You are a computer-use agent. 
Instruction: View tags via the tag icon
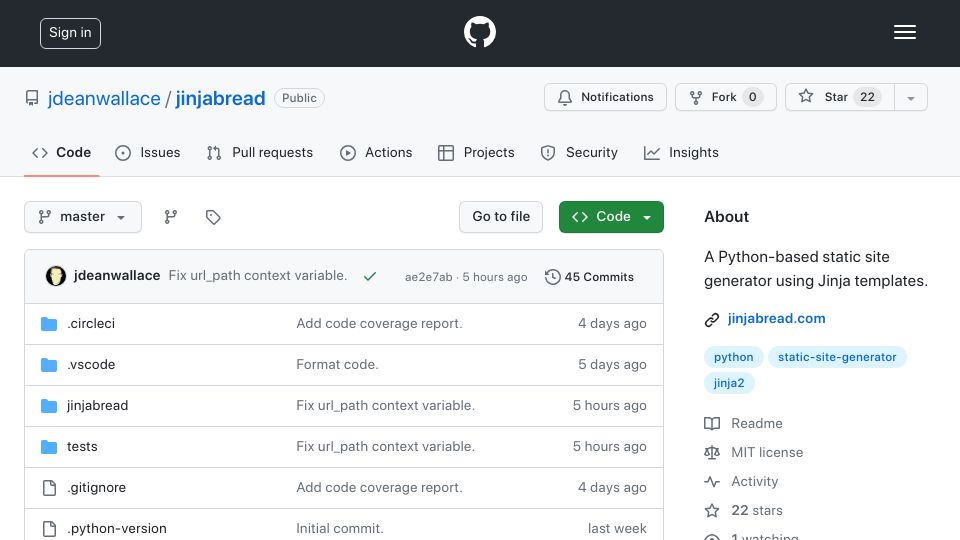point(213,217)
